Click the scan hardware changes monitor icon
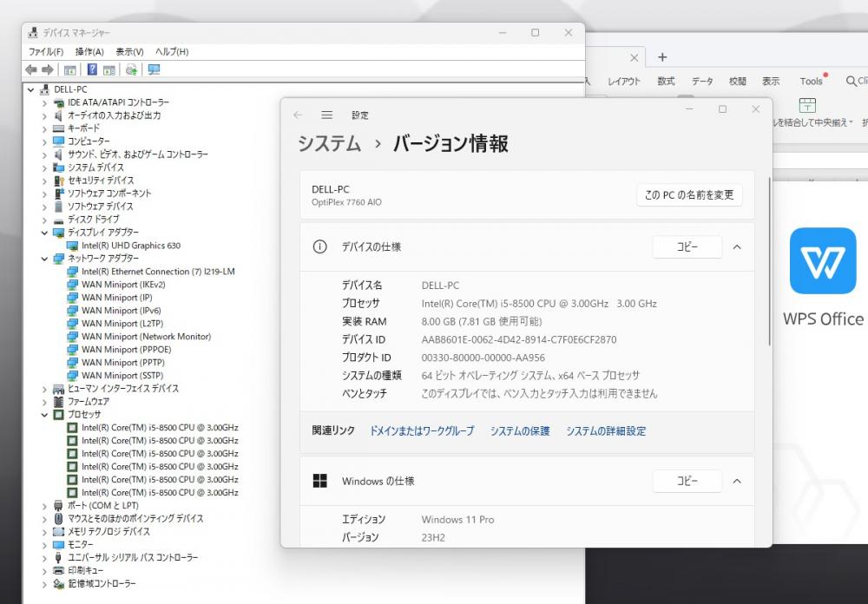The width and height of the screenshot is (868, 604). point(154,69)
